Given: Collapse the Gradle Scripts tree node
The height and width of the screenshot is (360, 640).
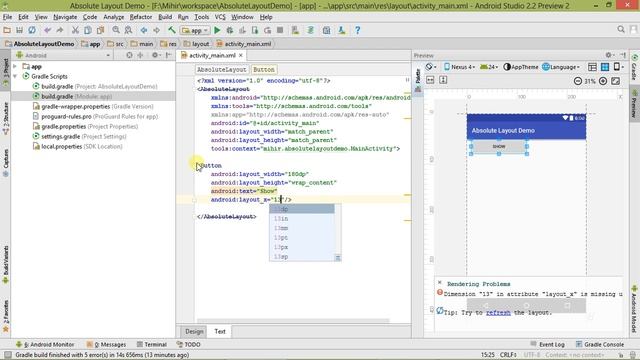Looking at the screenshot, I should click(15, 76).
